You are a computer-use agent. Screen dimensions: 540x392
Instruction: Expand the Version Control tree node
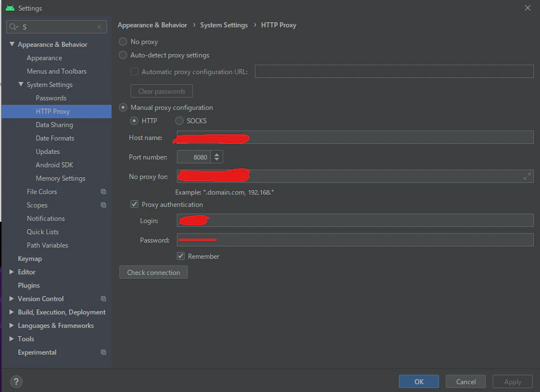[12, 299]
